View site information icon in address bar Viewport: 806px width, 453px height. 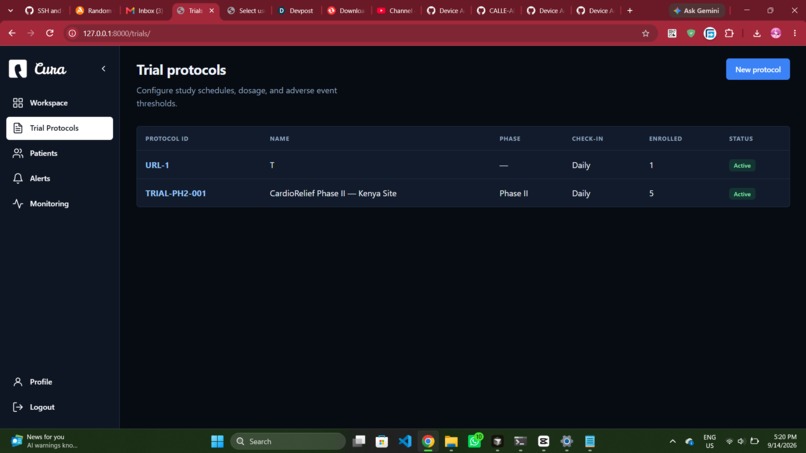pos(72,33)
